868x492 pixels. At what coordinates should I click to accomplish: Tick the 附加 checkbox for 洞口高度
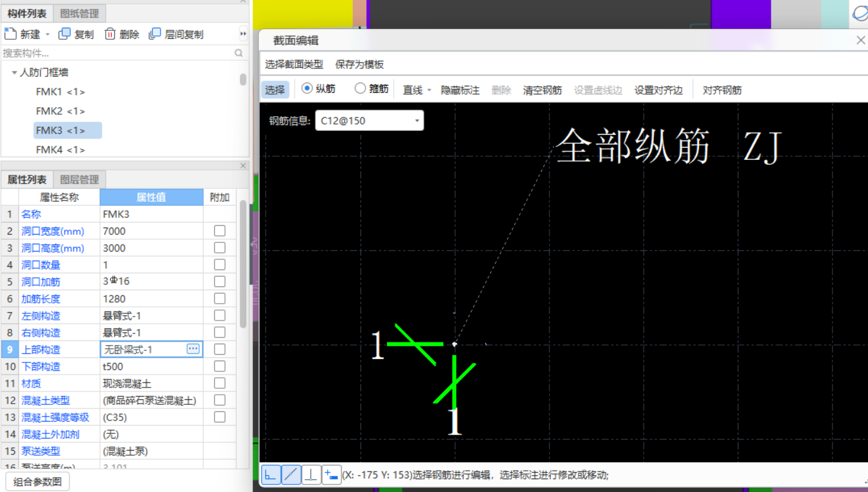220,248
